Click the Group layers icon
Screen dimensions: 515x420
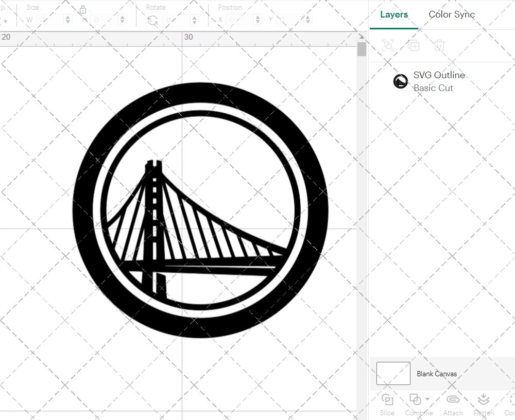pyautogui.click(x=387, y=45)
